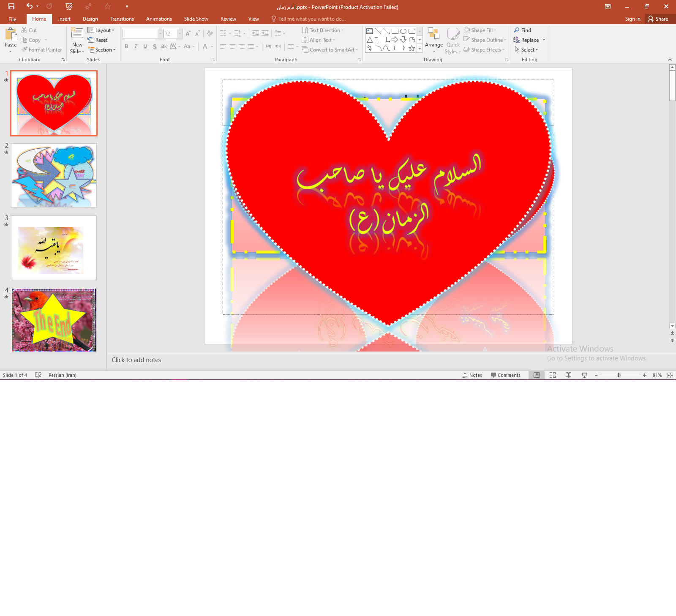676x616 pixels.
Task: Select slide 4 thumbnail The End
Action: coord(54,320)
